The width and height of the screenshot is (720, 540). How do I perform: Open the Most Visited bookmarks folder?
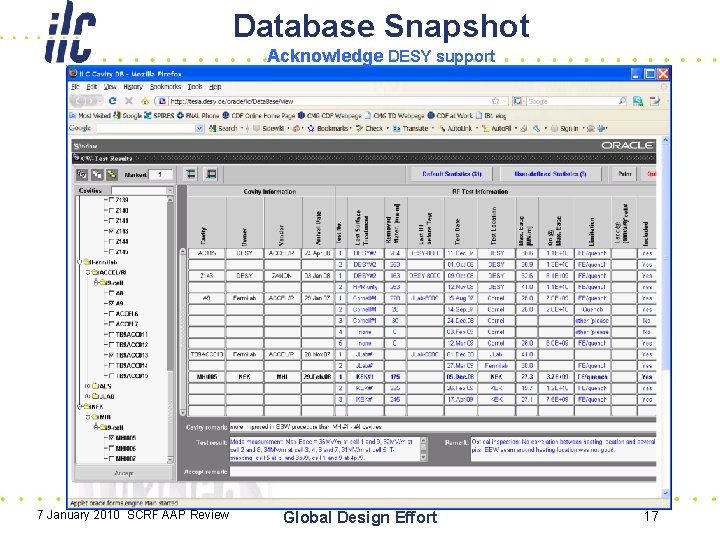pyautogui.click(x=90, y=115)
